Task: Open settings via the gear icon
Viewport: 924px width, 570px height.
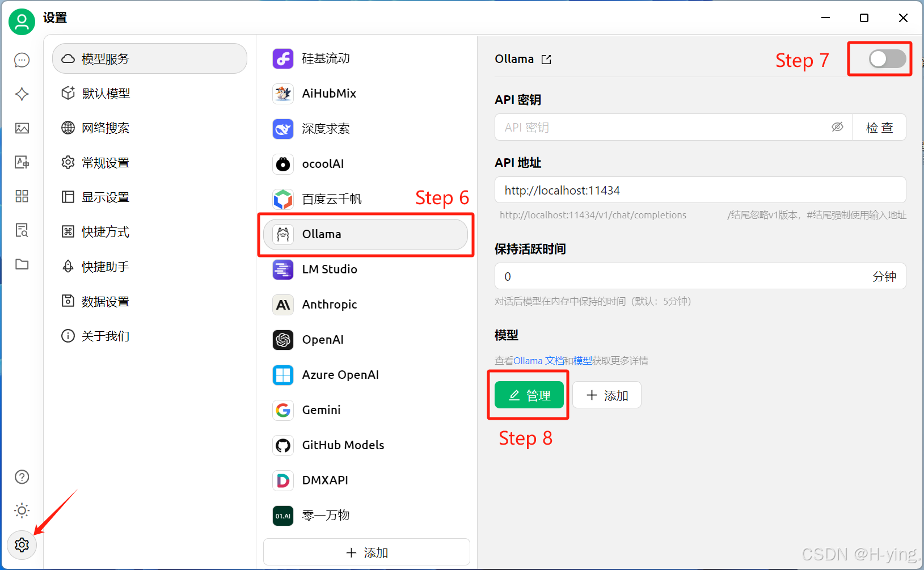Action: pos(22,545)
